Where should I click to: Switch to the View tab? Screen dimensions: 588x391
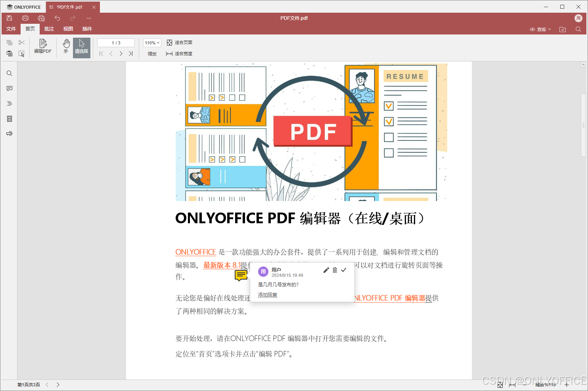[68, 29]
